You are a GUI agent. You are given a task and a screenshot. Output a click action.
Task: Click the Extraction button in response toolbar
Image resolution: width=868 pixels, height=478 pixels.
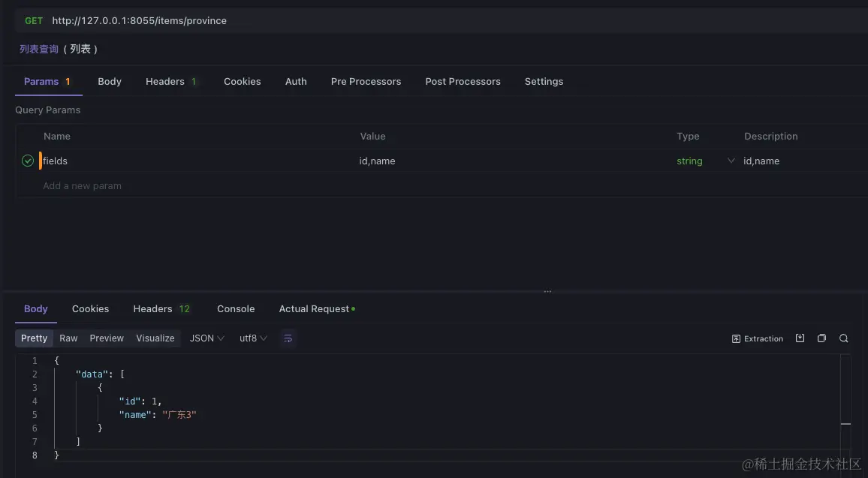click(758, 338)
